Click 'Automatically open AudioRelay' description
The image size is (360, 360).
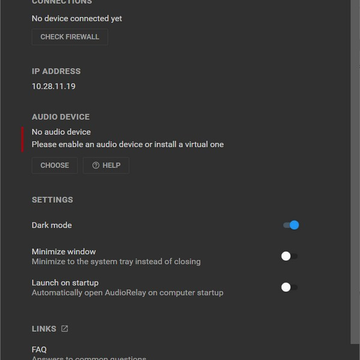pos(127,293)
